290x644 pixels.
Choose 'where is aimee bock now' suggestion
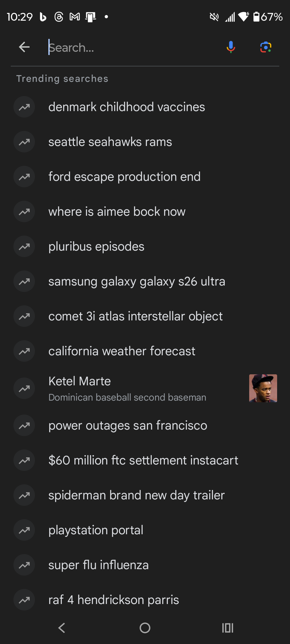pos(117,212)
